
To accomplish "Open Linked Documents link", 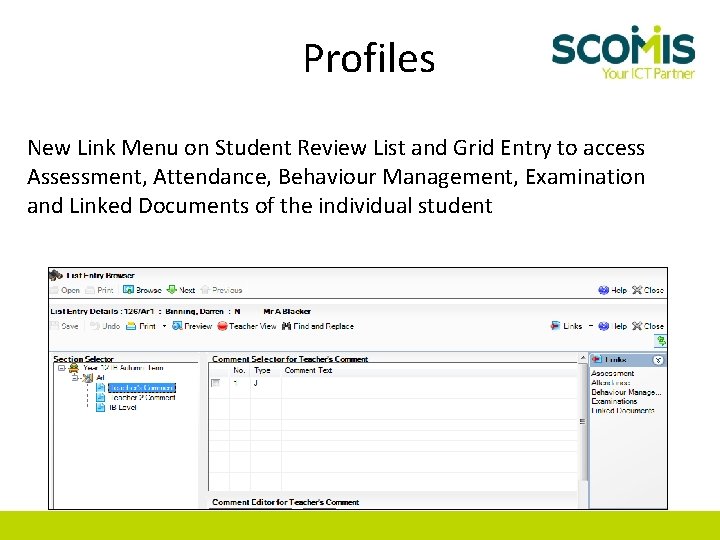I will [623, 411].
